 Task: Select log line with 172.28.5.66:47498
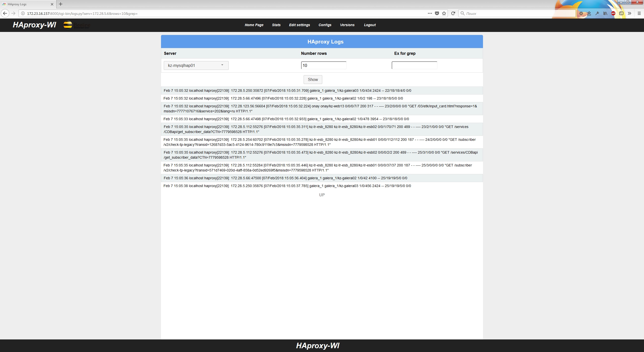[322, 119]
